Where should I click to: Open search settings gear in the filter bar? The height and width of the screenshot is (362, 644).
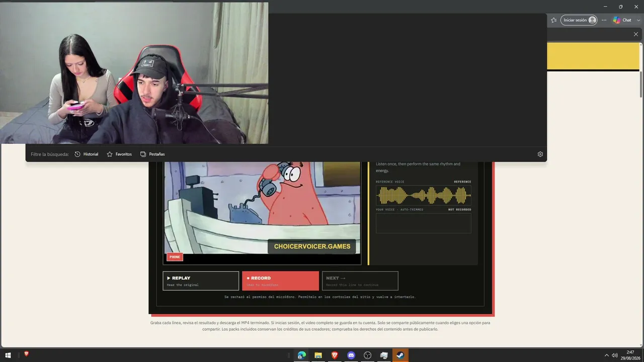[540, 154]
